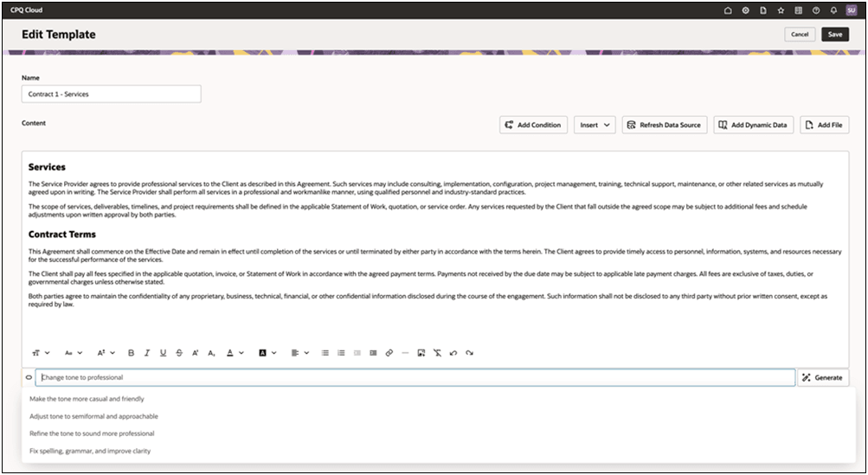Image resolution: width=868 pixels, height=475 pixels.
Task: Insert an image into content
Action: [421, 353]
